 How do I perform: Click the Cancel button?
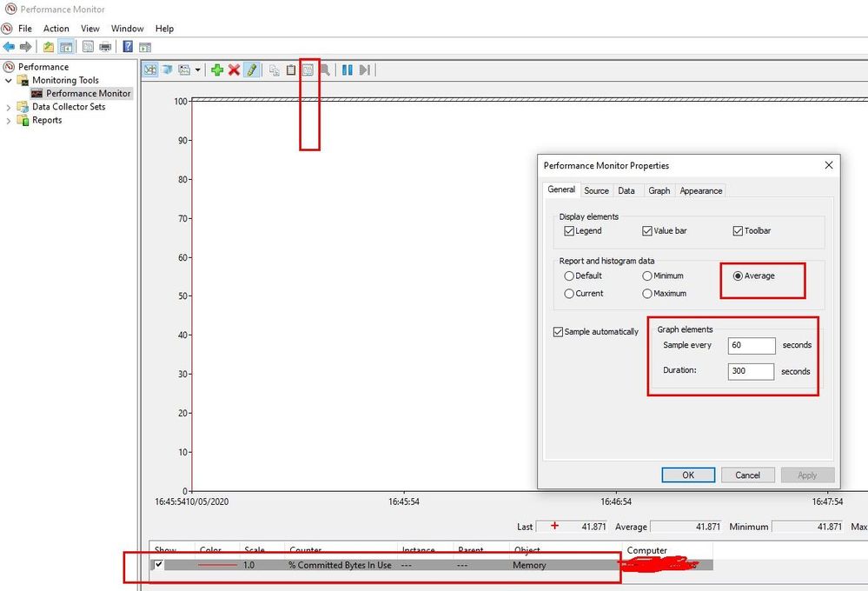[747, 475]
